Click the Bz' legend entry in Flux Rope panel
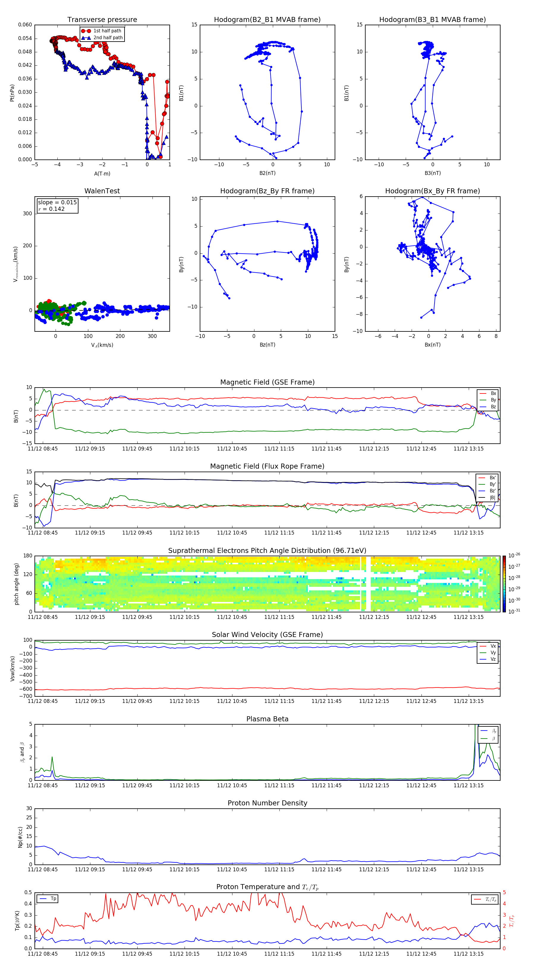Viewport: 535px width, 980px height. click(x=487, y=491)
